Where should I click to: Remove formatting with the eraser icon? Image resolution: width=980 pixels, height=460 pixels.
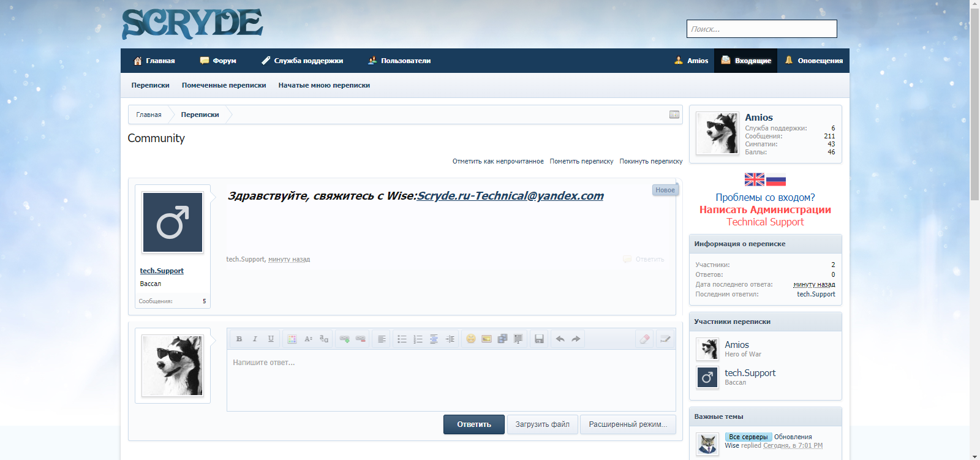(644, 339)
